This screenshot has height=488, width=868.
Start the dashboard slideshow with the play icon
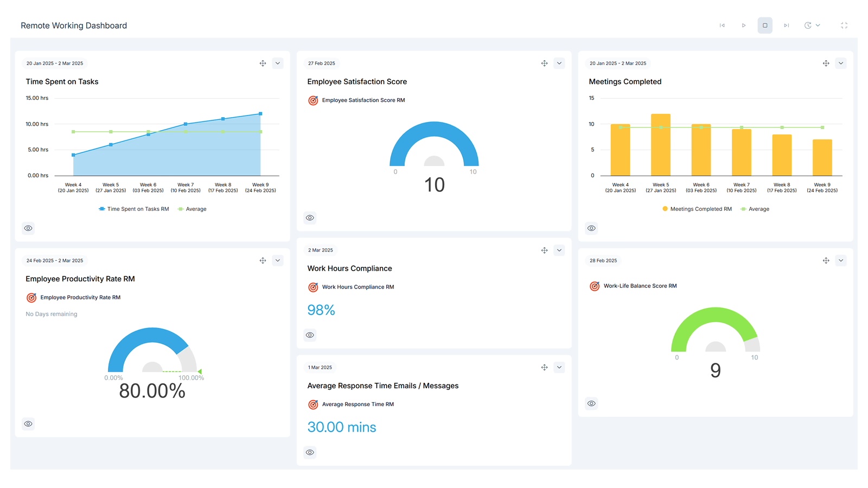tap(744, 25)
